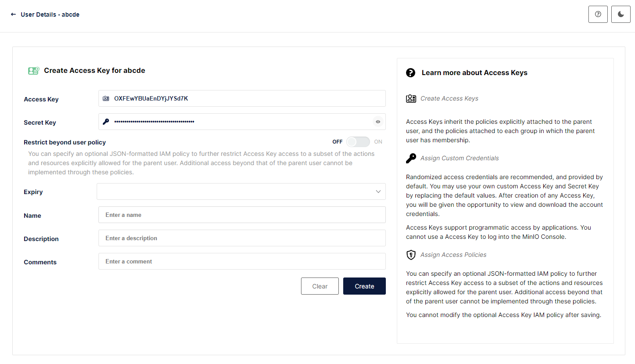This screenshot has height=364, width=635.
Task: Focus the Description text field
Action: pos(242,238)
